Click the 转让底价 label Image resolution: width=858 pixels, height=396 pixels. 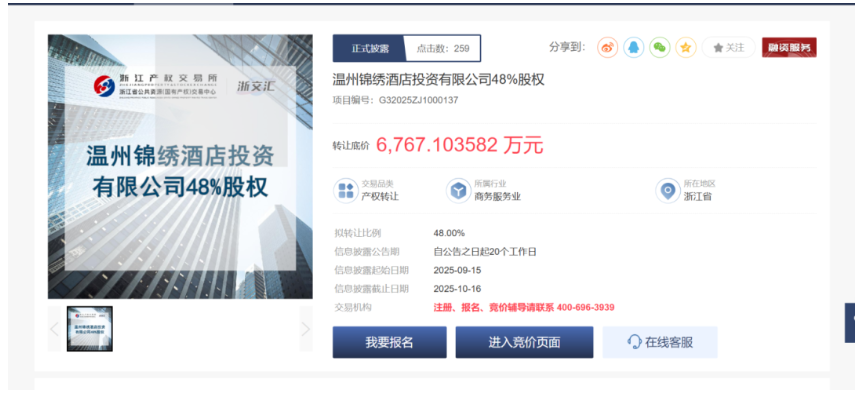point(351,146)
